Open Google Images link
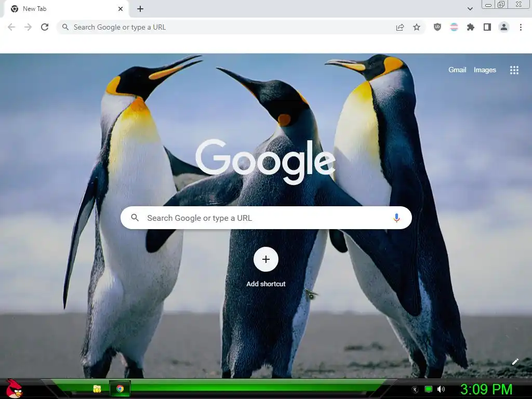 coord(485,70)
